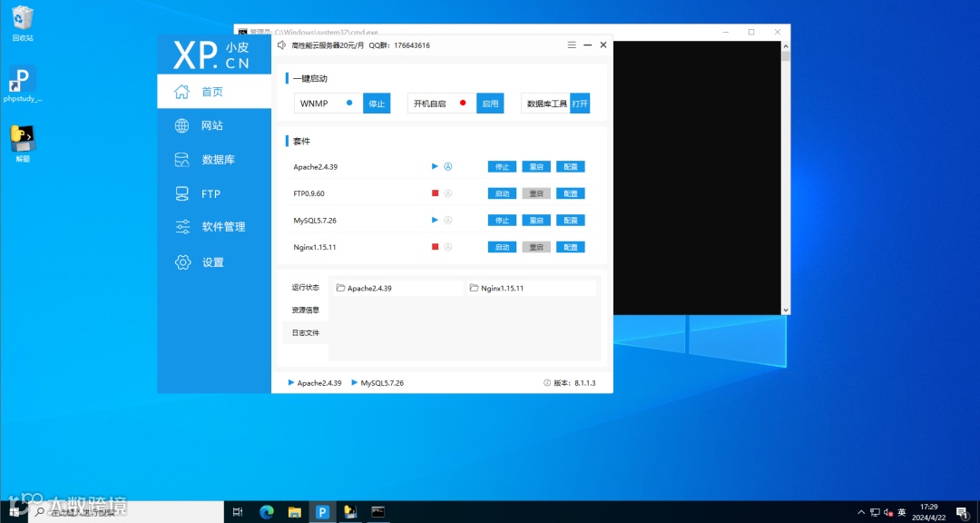The width and height of the screenshot is (980, 523).
Task: Switch to phpstudy in the taskbar
Action: click(x=322, y=512)
